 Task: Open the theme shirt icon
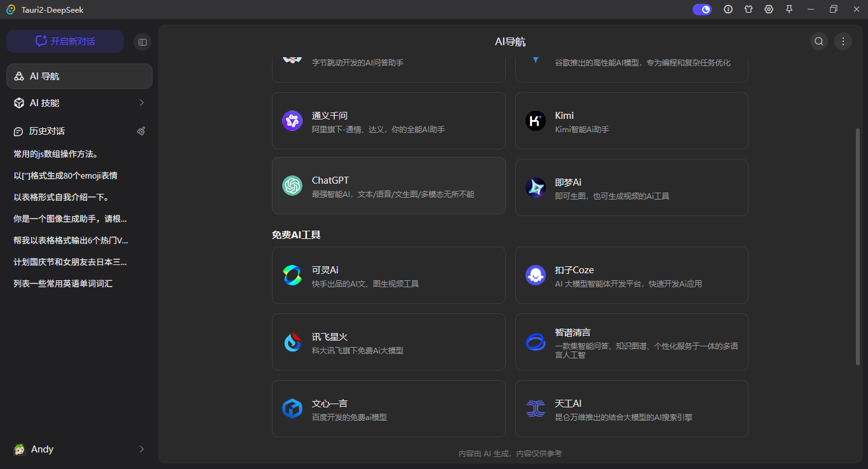[x=749, y=9]
